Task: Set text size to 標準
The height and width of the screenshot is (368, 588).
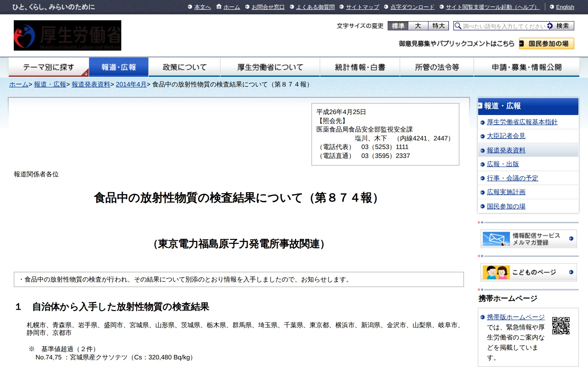Action: pyautogui.click(x=398, y=26)
